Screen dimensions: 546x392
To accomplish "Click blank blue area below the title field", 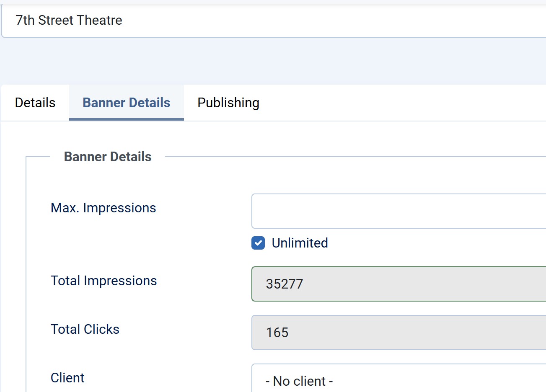I will pos(272,61).
